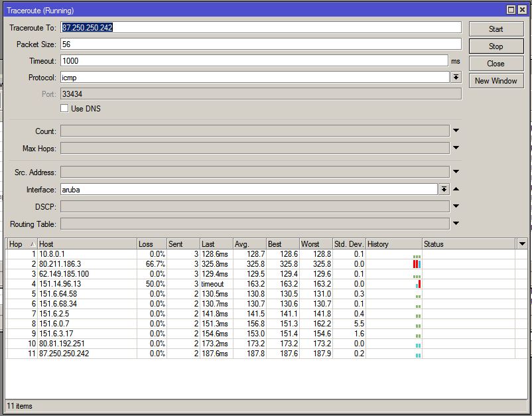Sort table by Avg. column header
This screenshot has height=416, width=532.
pyautogui.click(x=249, y=244)
